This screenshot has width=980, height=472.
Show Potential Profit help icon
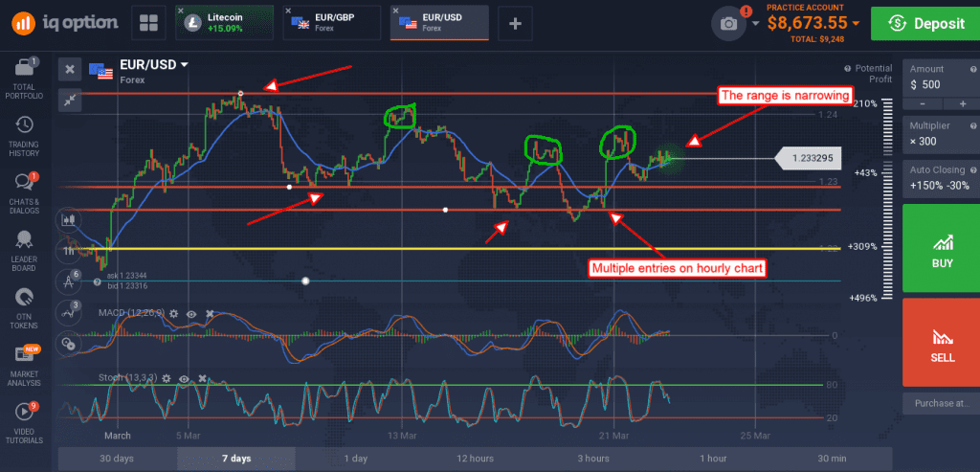pyautogui.click(x=848, y=69)
